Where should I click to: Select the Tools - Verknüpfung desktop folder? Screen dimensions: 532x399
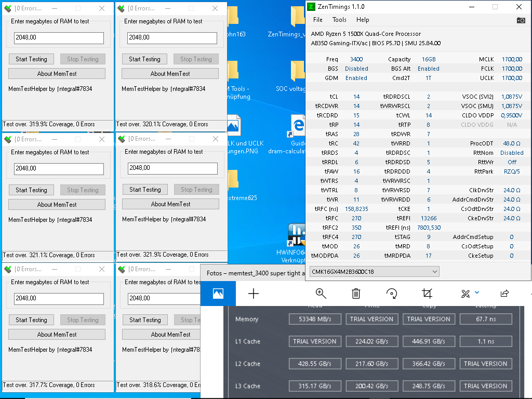[239, 81]
